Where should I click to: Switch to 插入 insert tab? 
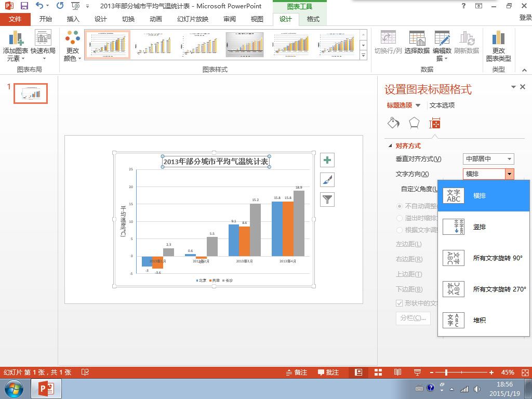coord(73,19)
